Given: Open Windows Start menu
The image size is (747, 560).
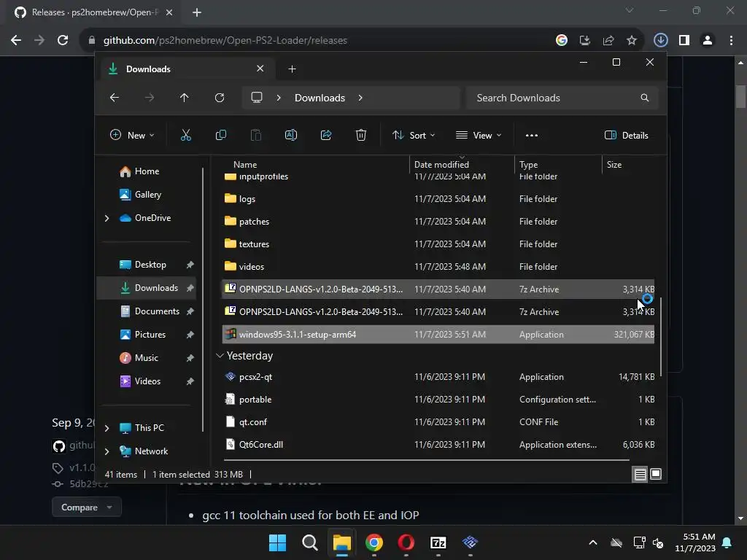Looking at the screenshot, I should point(277,542).
